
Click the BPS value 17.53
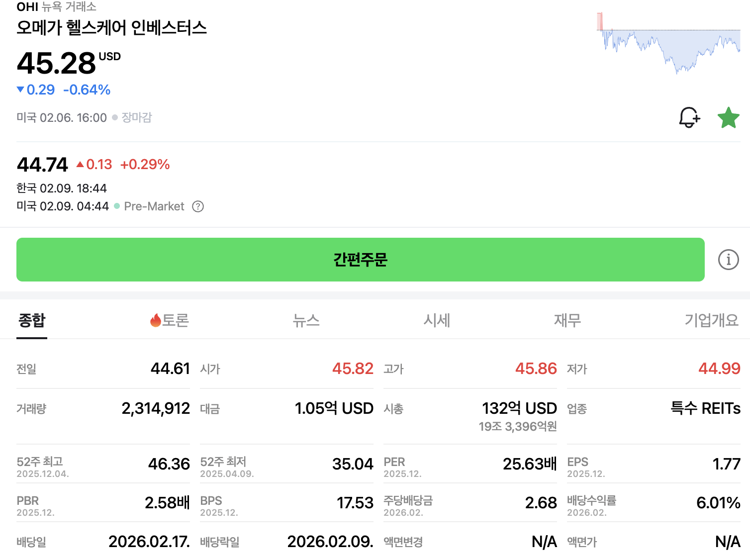[355, 503]
